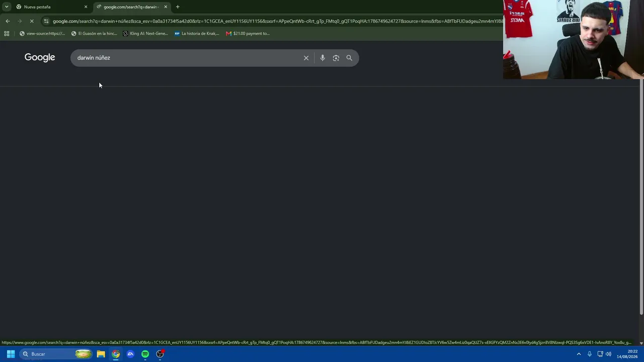This screenshot has width=644, height=362.
Task: Close the google.com/search tab
Action: 166,7
